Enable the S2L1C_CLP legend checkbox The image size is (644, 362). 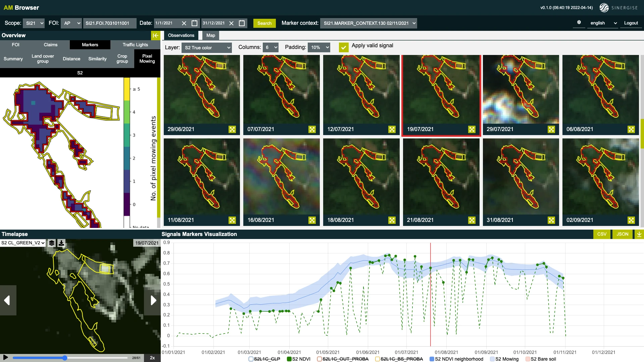[251, 359]
